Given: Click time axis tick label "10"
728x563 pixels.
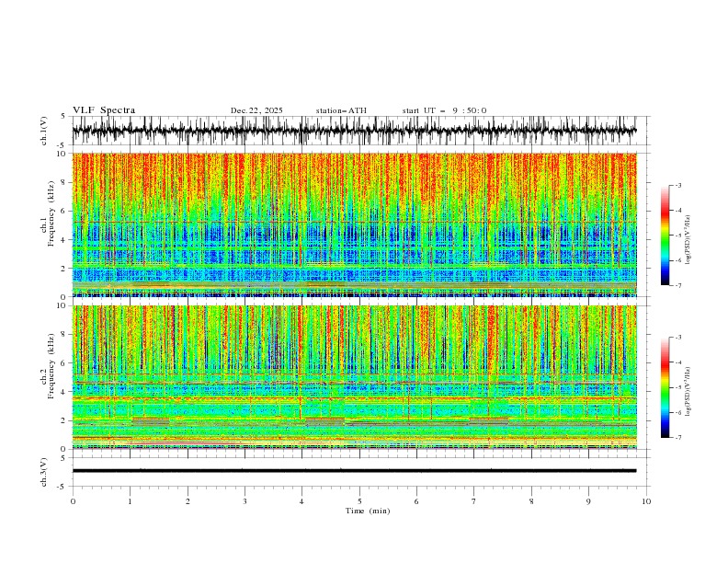Looking at the screenshot, I should (x=646, y=501).
